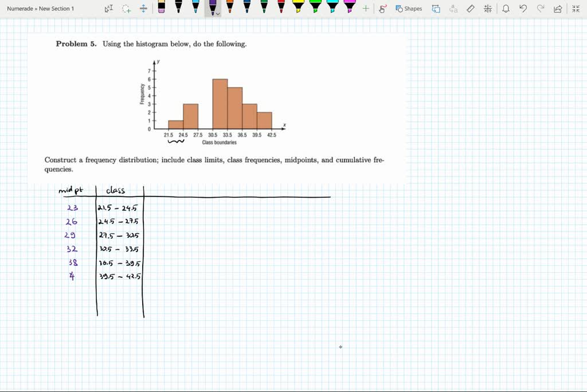Open the grid settings icon

pos(488,9)
